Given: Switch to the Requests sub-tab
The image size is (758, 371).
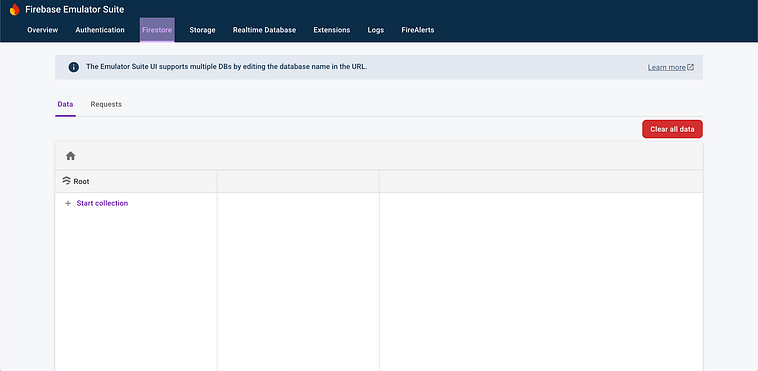Looking at the screenshot, I should click(x=106, y=104).
